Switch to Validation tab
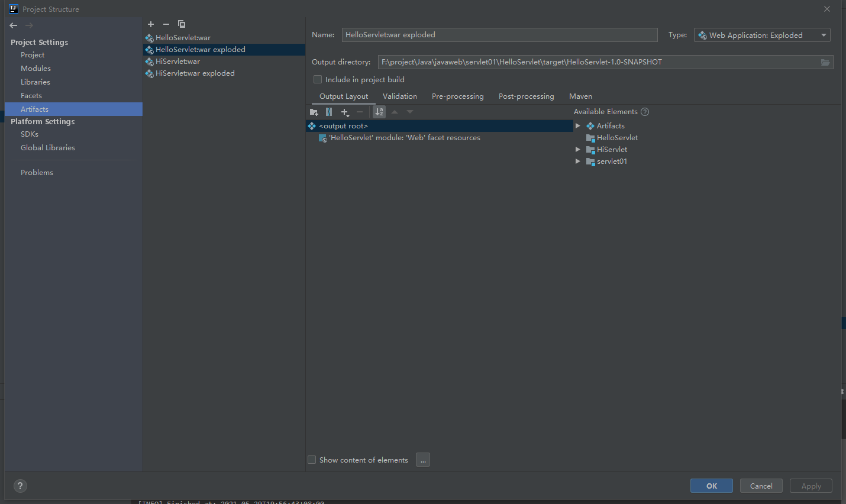Viewport: 846px width, 504px height. pos(400,96)
